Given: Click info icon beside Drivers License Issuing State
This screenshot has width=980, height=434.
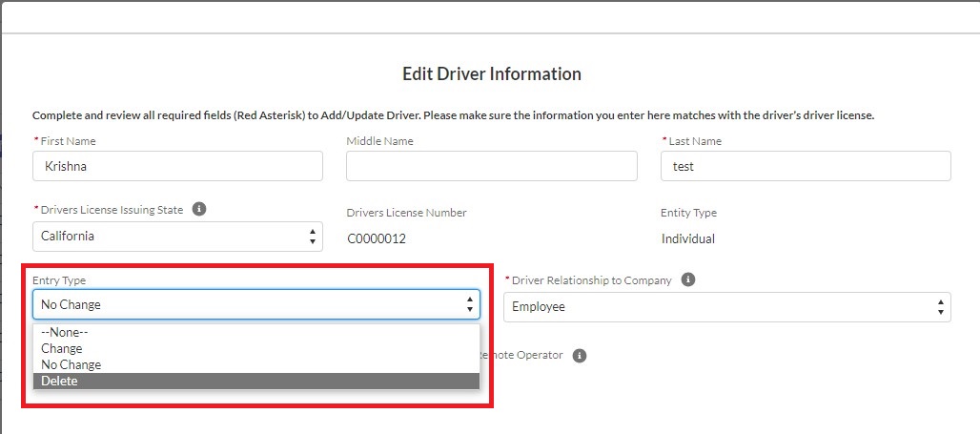Looking at the screenshot, I should [x=199, y=210].
